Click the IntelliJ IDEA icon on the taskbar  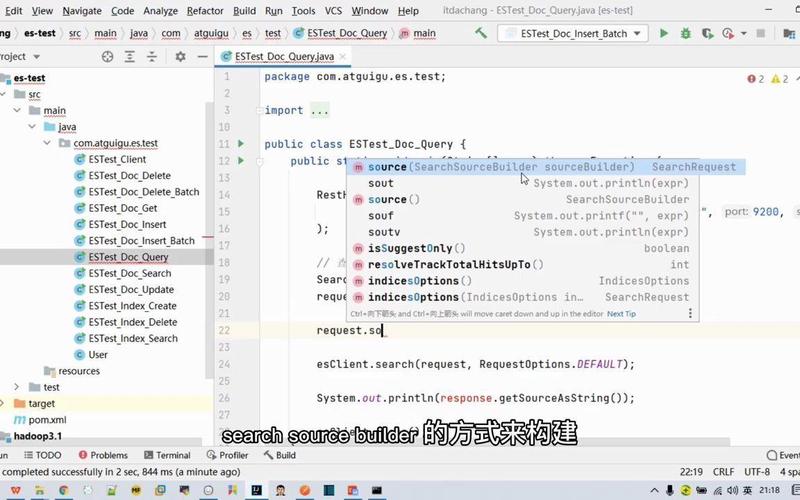pos(256,490)
